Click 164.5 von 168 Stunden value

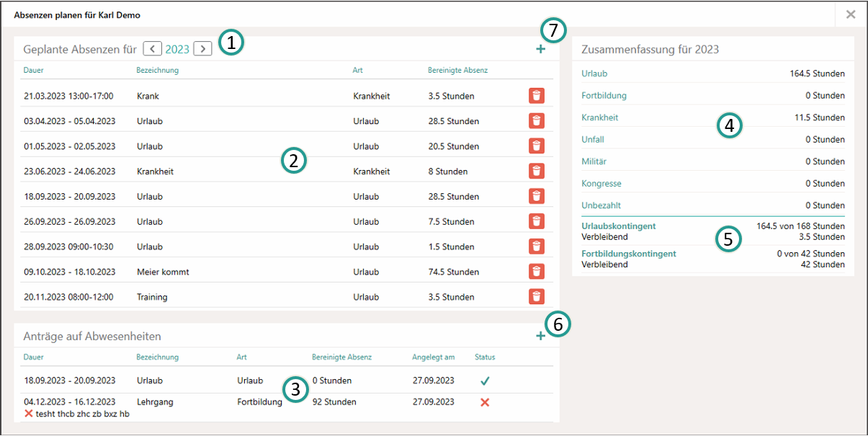[800, 226]
